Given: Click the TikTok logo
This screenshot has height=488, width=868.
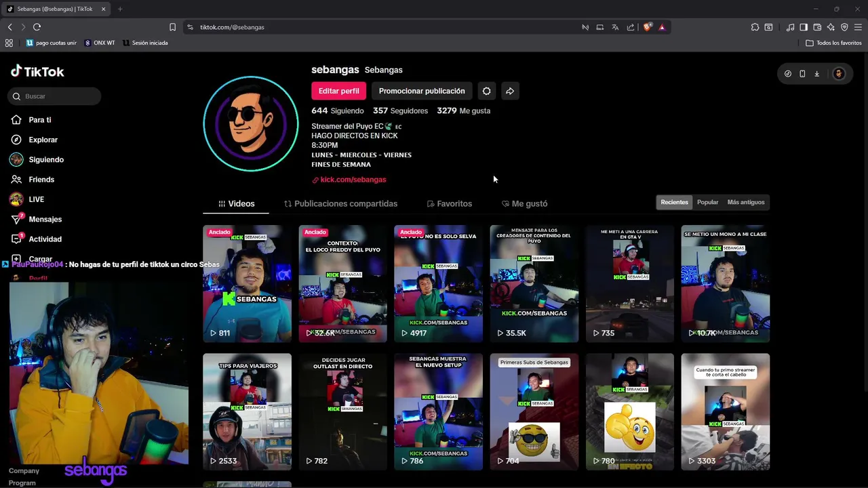Looking at the screenshot, I should (x=37, y=71).
